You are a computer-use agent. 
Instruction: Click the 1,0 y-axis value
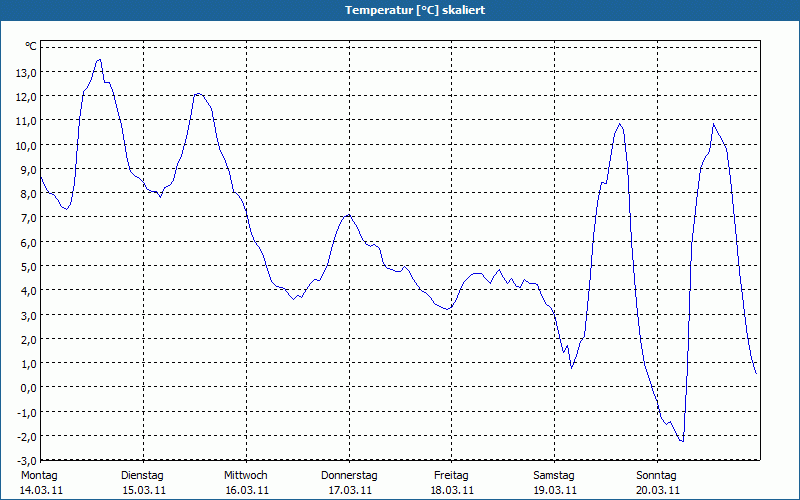point(29,364)
